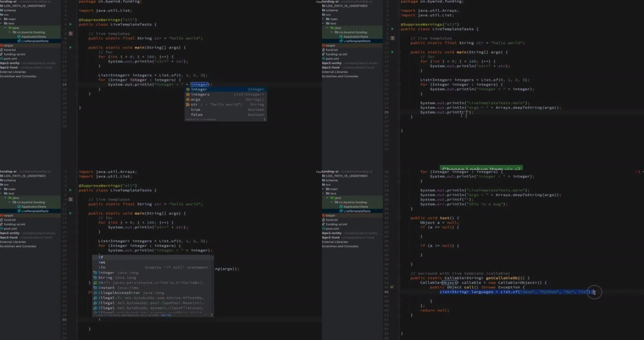Click the 'Next Tip' link in the popup footer
The width and height of the screenshot is (644, 340).
click(165, 315)
